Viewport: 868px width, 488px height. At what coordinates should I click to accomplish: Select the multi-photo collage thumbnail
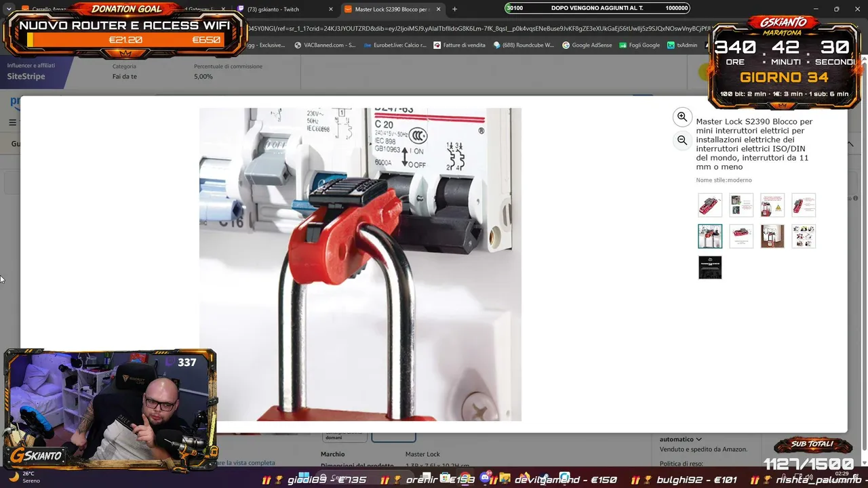coord(804,236)
